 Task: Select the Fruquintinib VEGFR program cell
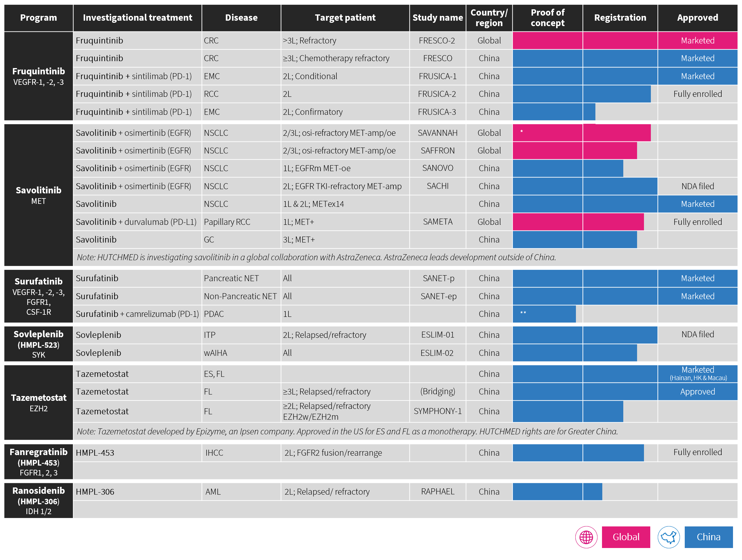click(x=39, y=76)
